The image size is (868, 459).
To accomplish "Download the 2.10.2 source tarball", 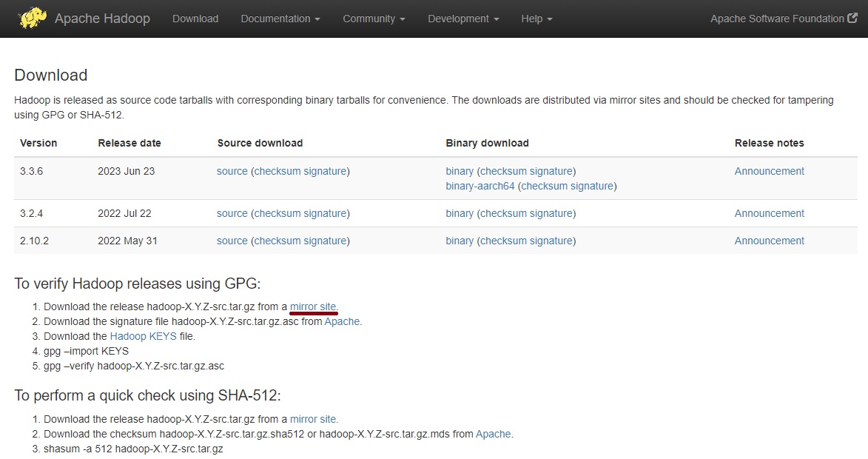I will (x=232, y=241).
